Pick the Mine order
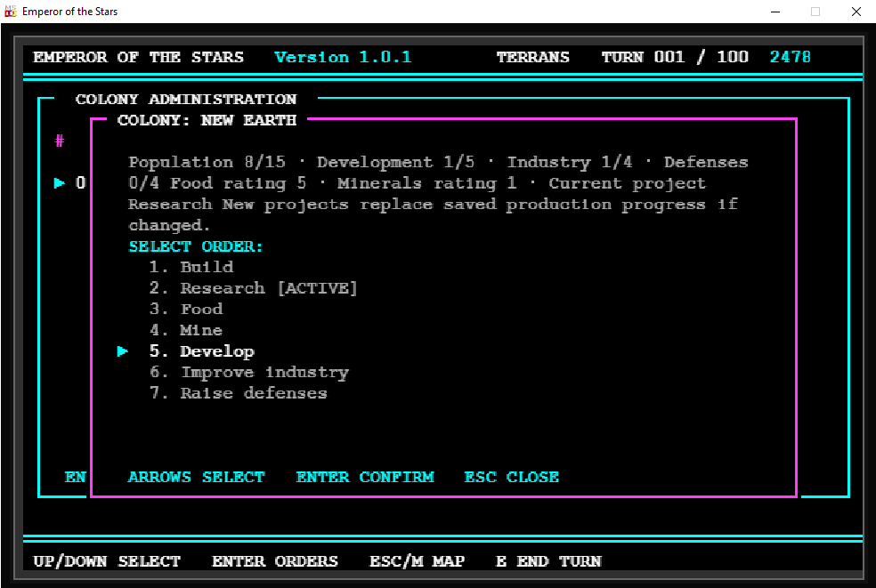 [185, 330]
